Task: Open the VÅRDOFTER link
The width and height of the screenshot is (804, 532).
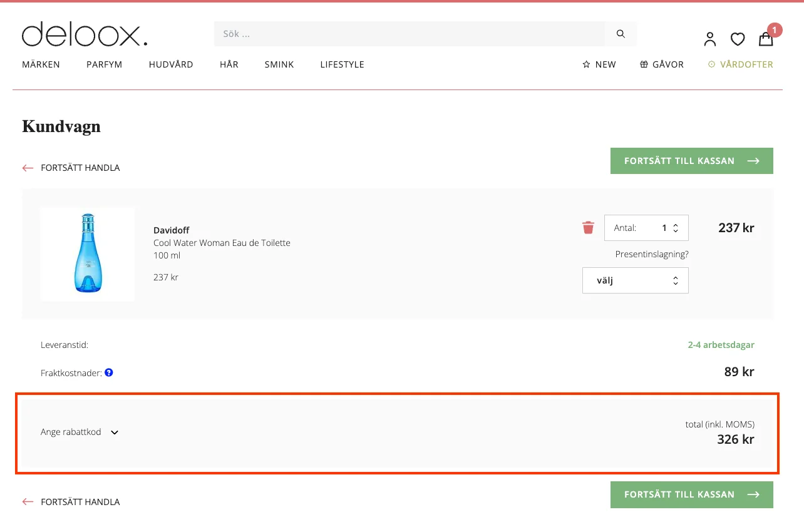Action: tap(741, 64)
